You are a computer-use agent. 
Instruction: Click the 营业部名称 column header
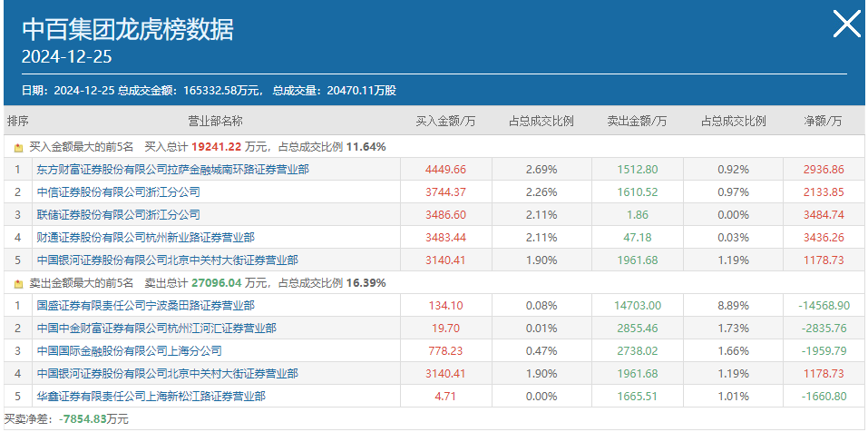pos(215,122)
